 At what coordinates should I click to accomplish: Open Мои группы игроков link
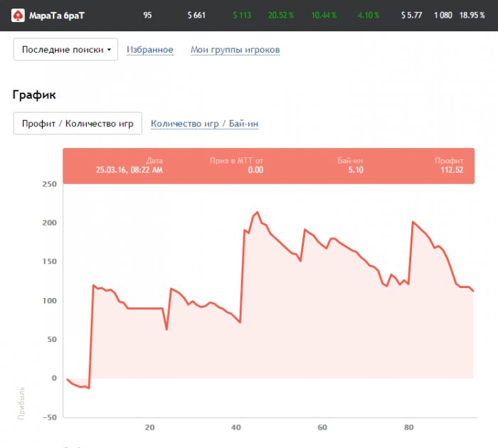235,50
